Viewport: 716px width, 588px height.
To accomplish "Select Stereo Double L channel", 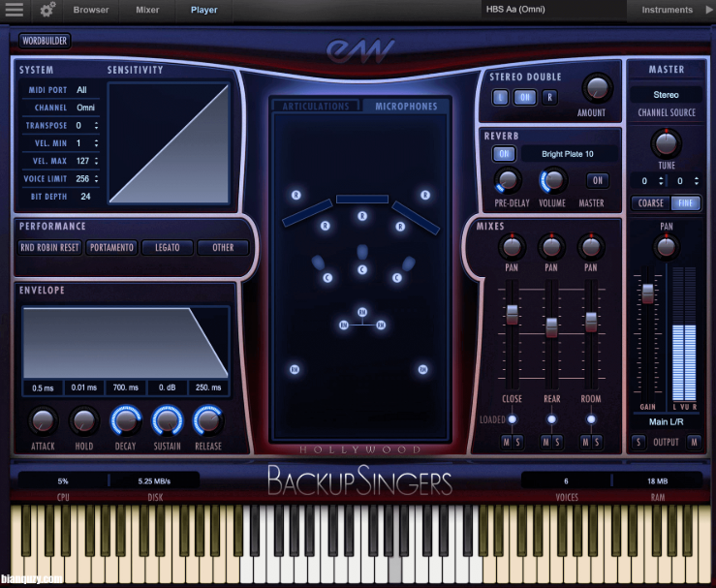I will click(501, 97).
